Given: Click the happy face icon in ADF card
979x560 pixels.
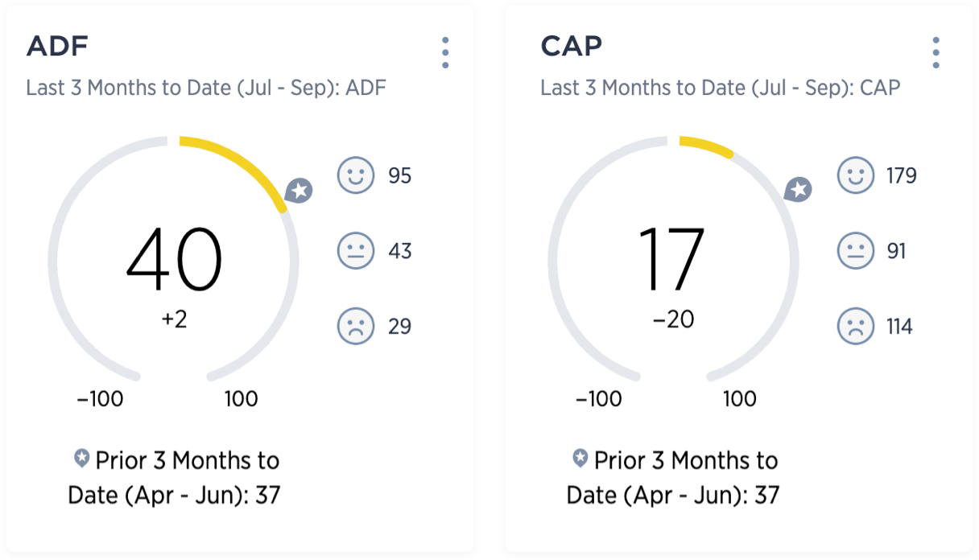Looking at the screenshot, I should [x=355, y=175].
